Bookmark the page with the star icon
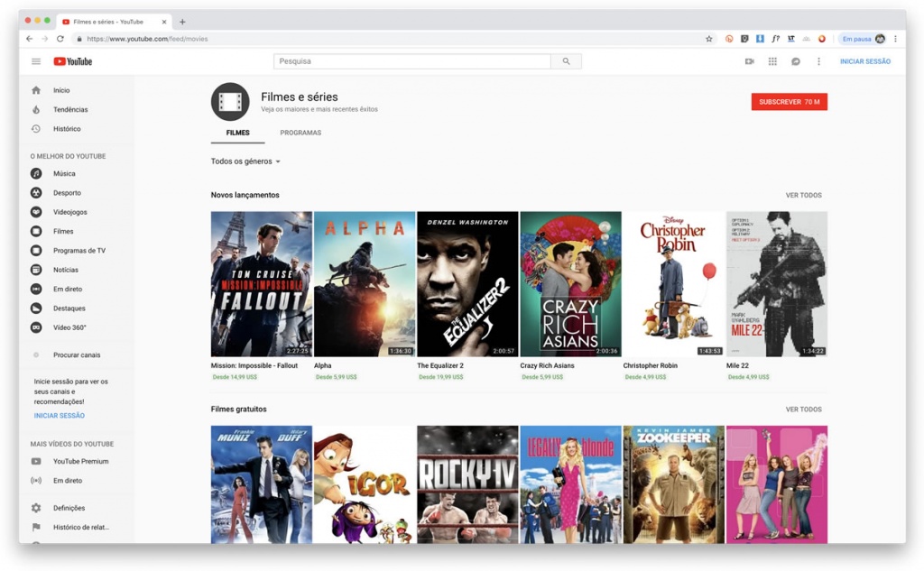This screenshot has height=571, width=924. tap(709, 39)
